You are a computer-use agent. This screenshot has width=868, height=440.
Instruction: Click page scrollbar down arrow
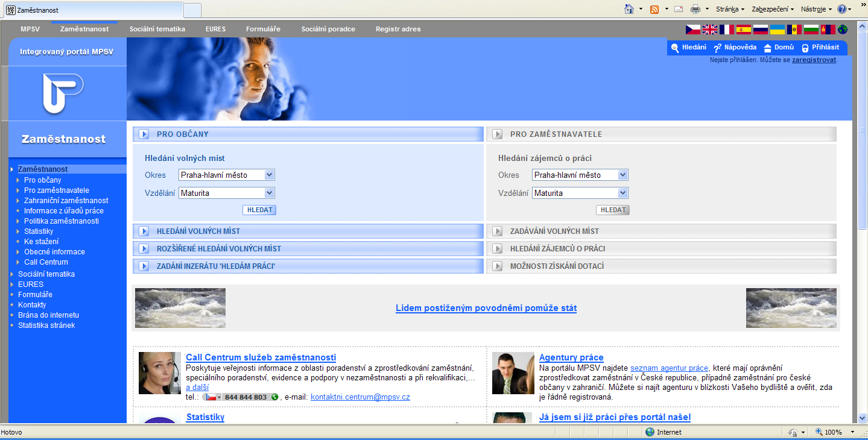tap(863, 418)
